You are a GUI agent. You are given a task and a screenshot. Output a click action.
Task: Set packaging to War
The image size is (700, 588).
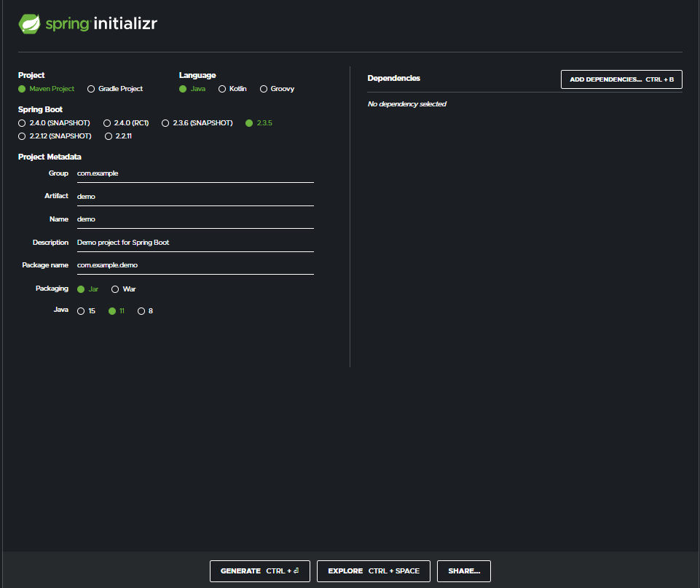click(124, 289)
